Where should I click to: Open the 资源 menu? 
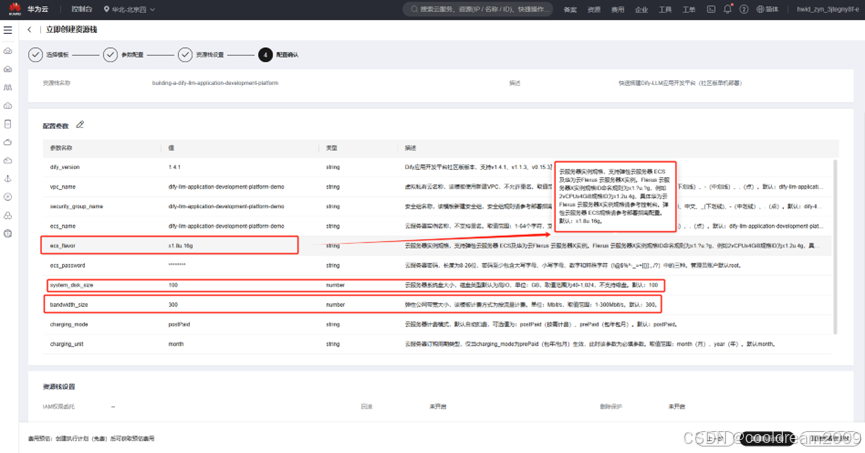coord(594,9)
